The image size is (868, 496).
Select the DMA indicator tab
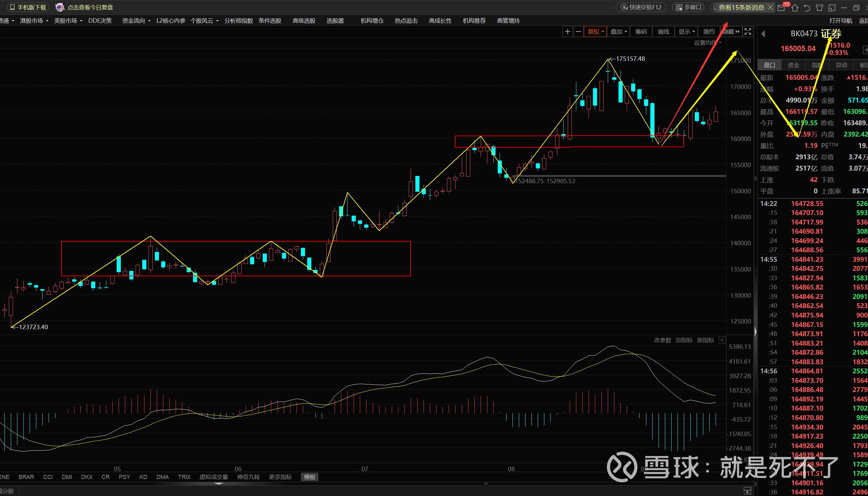click(162, 477)
